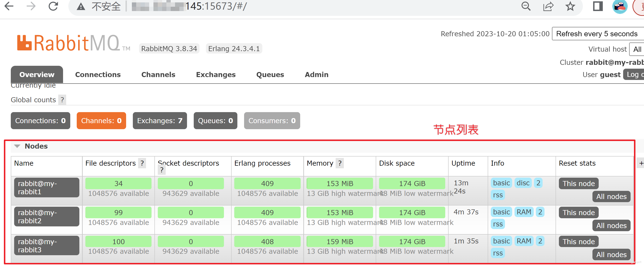
Task: Reload the page with refresh icon
Action: [x=53, y=6]
